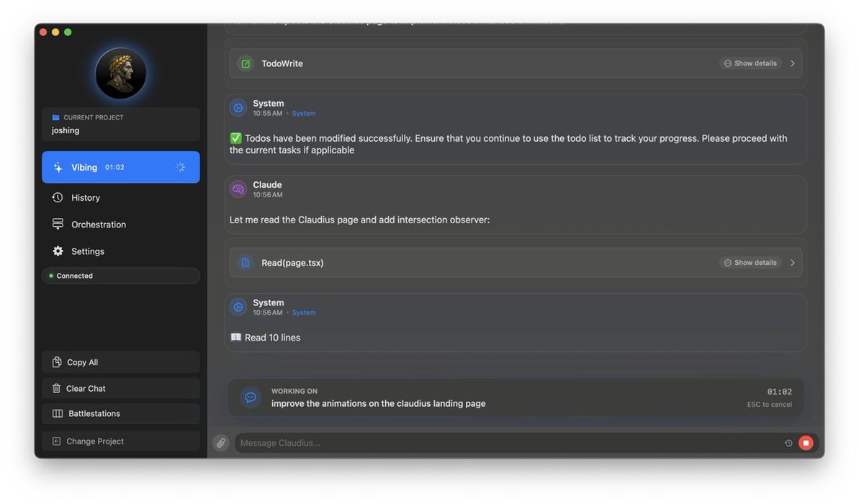Click the Settings gear icon
This screenshot has height=504, width=859.
[58, 251]
